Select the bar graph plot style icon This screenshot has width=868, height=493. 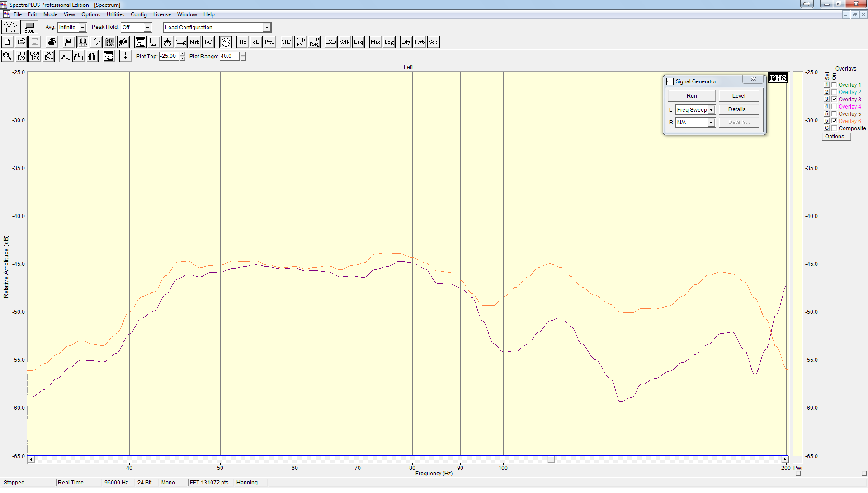92,56
